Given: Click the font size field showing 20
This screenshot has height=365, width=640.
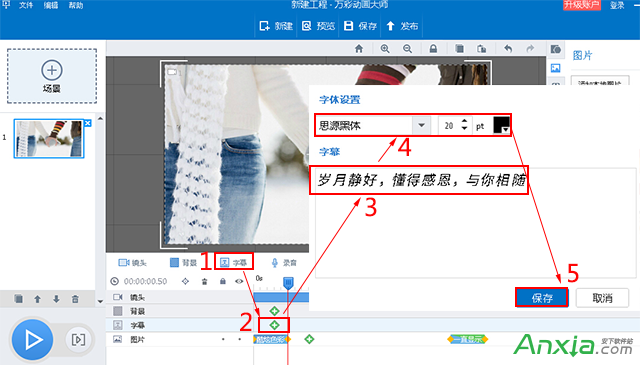Looking at the screenshot, I should click(449, 126).
